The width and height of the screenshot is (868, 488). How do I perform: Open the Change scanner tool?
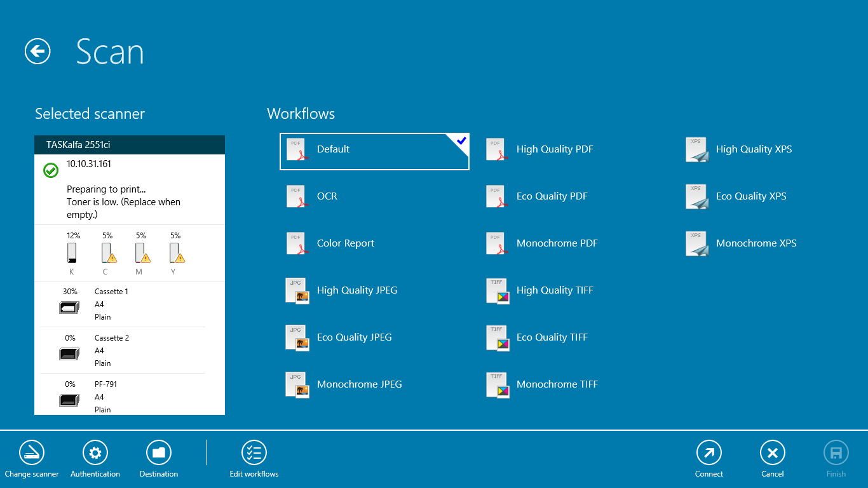pyautogui.click(x=32, y=452)
